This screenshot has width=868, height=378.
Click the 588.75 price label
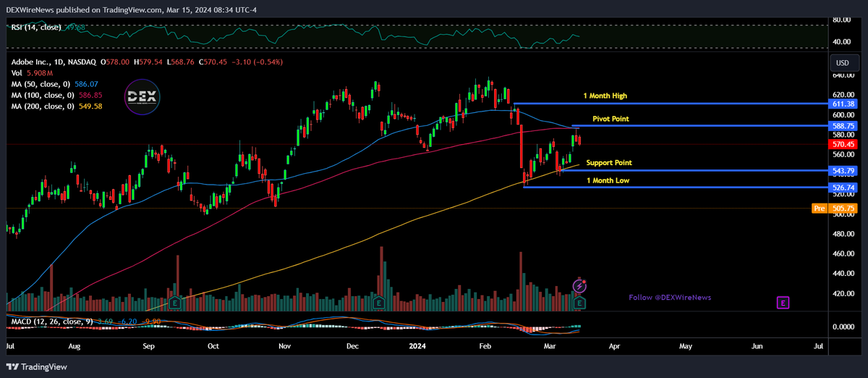click(x=845, y=126)
